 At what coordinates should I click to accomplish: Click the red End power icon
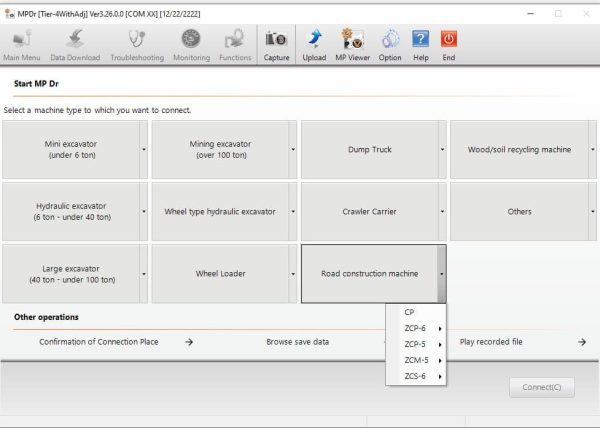[x=449, y=45]
